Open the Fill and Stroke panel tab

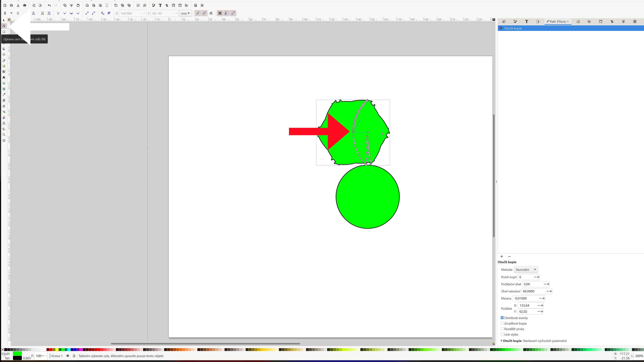tap(515, 21)
